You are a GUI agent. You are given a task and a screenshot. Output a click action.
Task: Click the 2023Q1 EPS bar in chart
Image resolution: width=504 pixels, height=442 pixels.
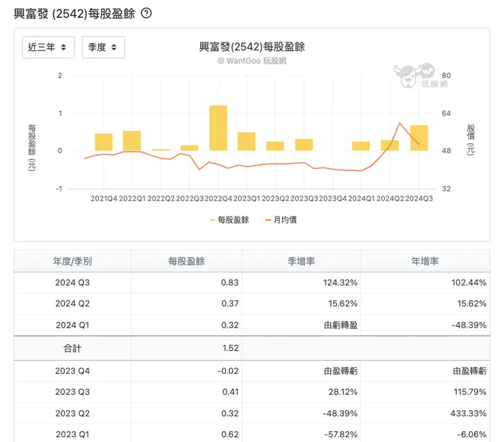[x=247, y=142]
